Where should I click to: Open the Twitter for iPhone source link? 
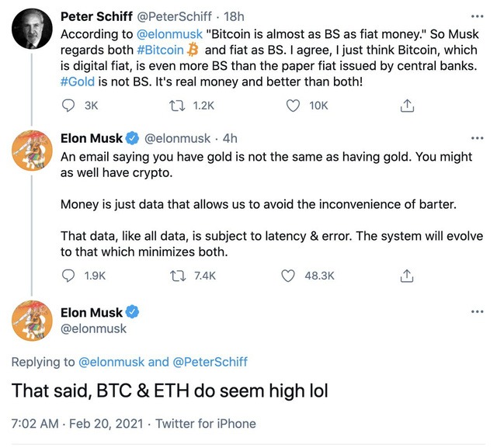(206, 424)
